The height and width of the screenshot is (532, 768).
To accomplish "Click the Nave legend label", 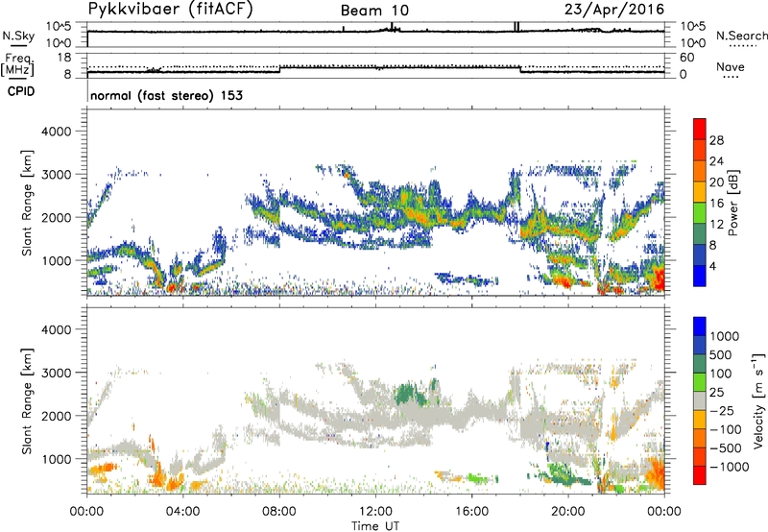I will coord(731,66).
